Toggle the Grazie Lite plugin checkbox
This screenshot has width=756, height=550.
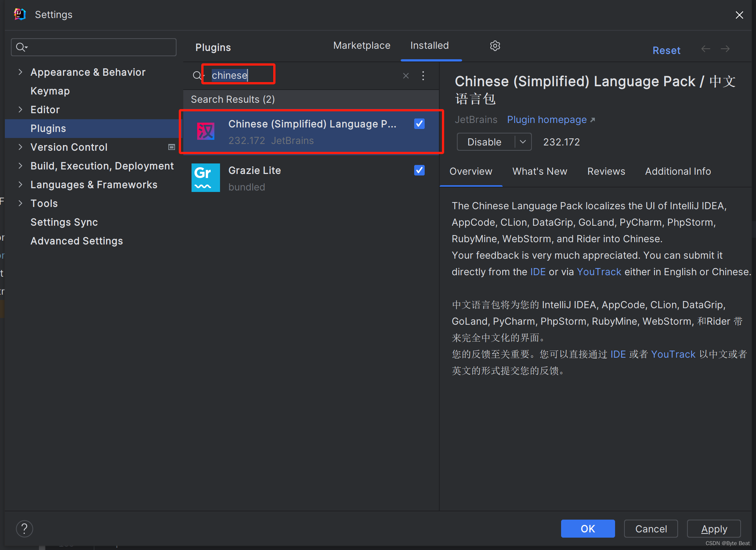coord(419,170)
